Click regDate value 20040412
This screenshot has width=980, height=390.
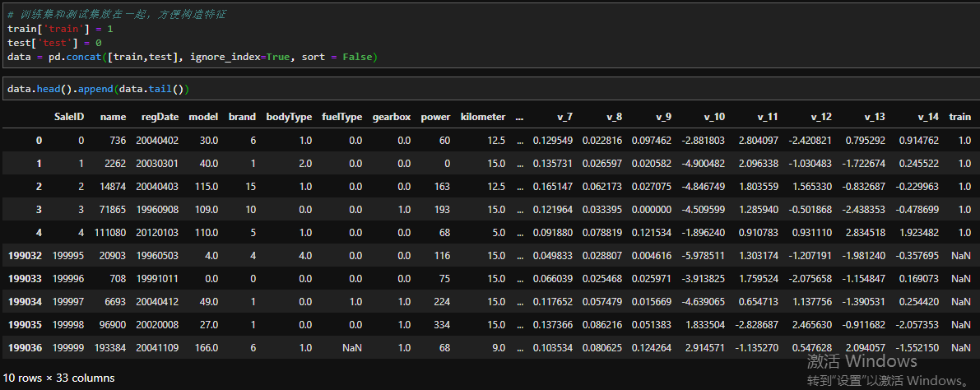[157, 301]
